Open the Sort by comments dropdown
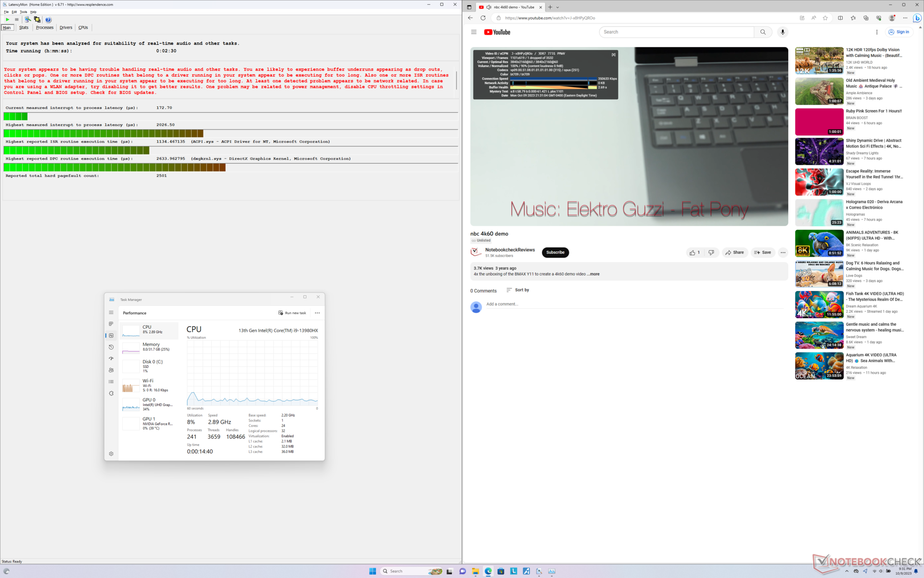 (517, 290)
